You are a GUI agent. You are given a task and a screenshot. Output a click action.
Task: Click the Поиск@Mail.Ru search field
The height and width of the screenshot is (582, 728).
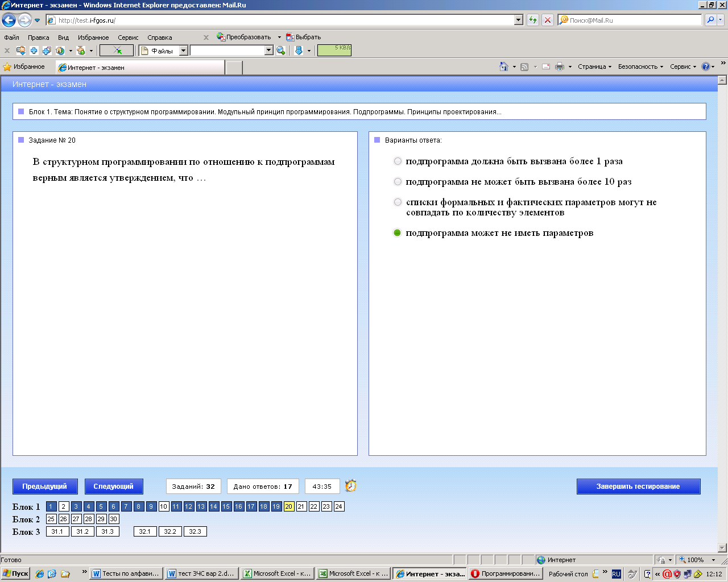[x=630, y=20]
